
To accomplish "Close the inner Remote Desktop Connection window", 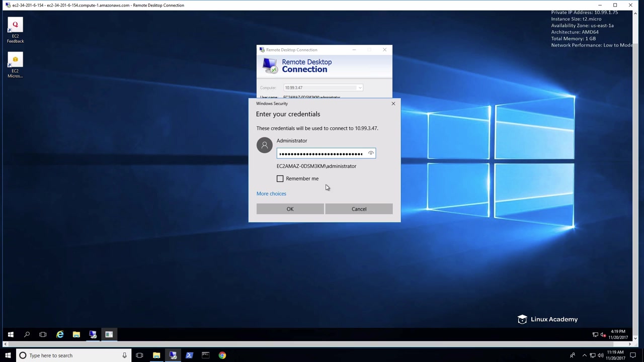I will 385,50.
